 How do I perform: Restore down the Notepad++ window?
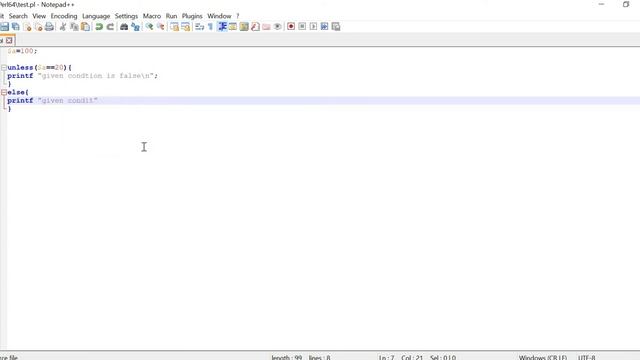pyautogui.click(x=626, y=4)
